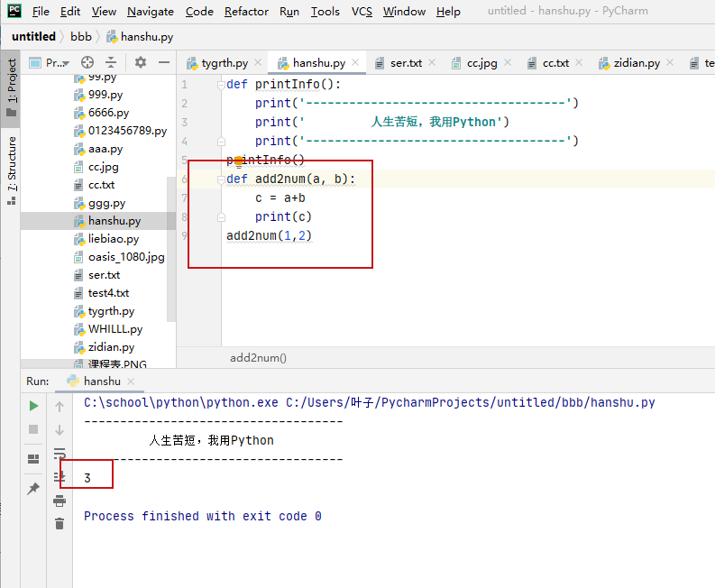Screen dimensions: 715x588
Task: Open the Navigate menu
Action: coord(150,12)
